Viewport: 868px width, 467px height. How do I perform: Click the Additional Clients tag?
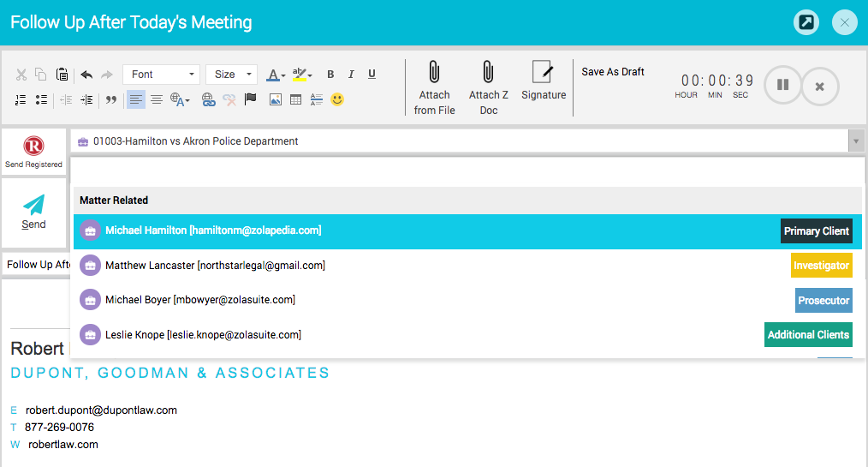(x=808, y=334)
